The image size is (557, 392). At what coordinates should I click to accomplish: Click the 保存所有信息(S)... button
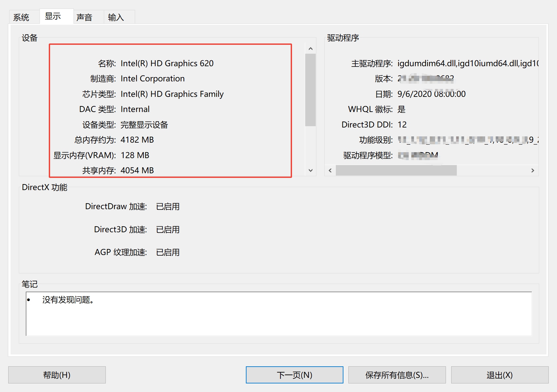coord(397,375)
